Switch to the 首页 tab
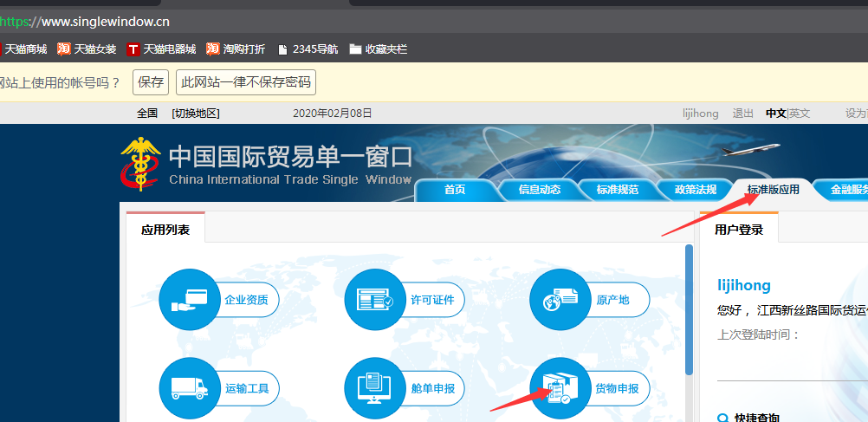The height and width of the screenshot is (422, 868). point(455,190)
